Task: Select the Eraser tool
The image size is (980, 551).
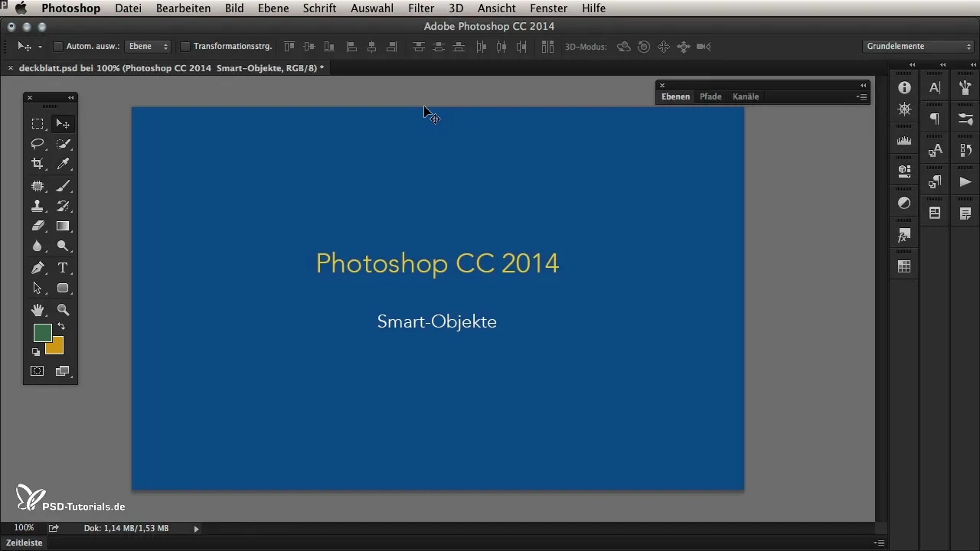Action: (37, 226)
